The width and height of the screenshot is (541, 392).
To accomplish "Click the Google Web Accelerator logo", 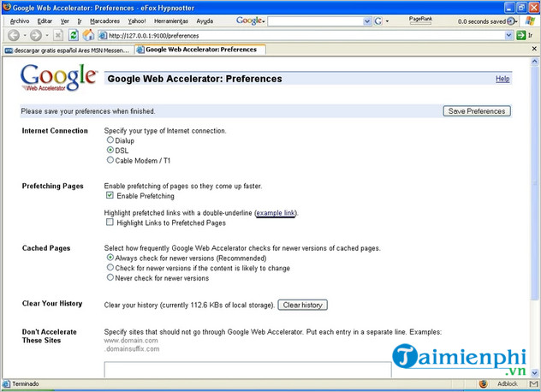I will 59,78.
